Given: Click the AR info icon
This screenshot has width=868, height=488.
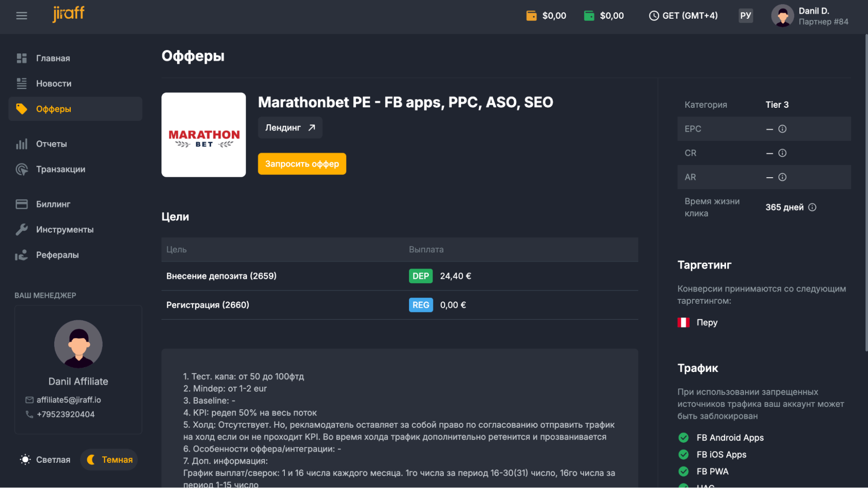Looking at the screenshot, I should tap(782, 177).
